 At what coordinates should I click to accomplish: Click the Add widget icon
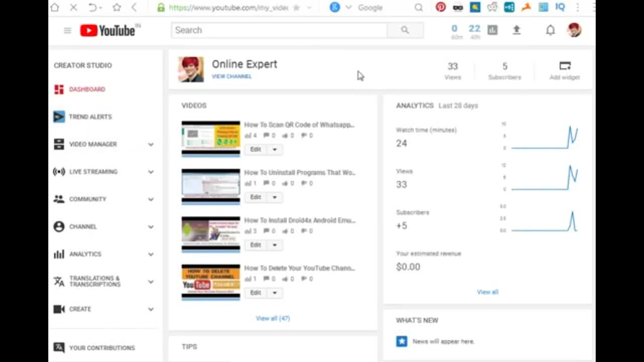(x=565, y=66)
